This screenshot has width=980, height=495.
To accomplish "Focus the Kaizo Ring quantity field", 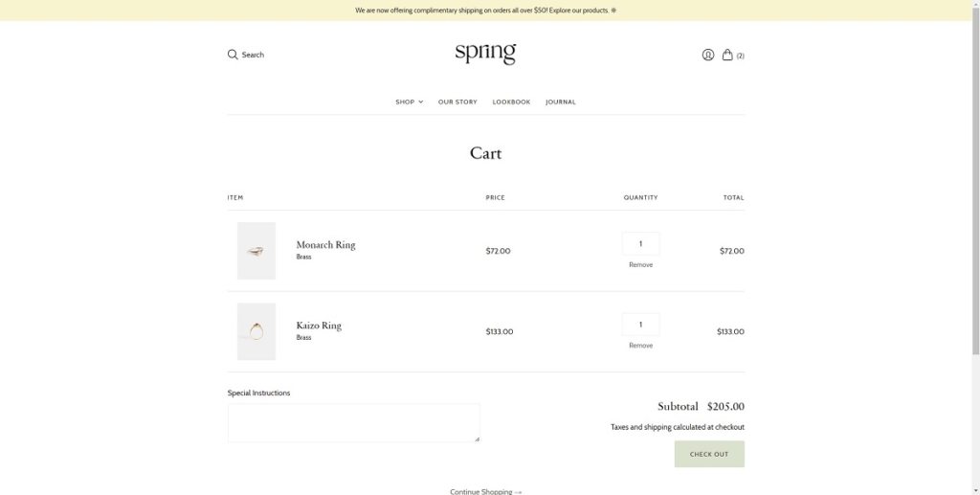I will pos(640,325).
